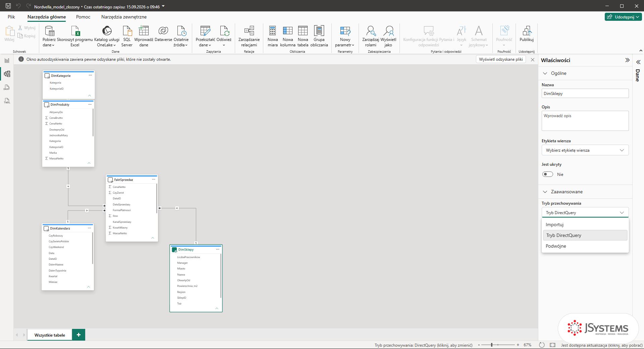
Task: Switch to Pomoc ribbon tab
Action: click(83, 17)
